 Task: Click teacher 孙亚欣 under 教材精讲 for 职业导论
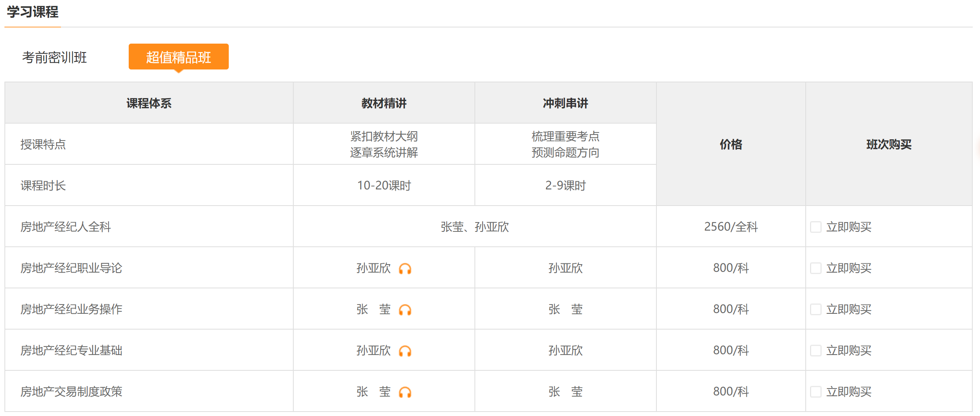click(x=373, y=268)
